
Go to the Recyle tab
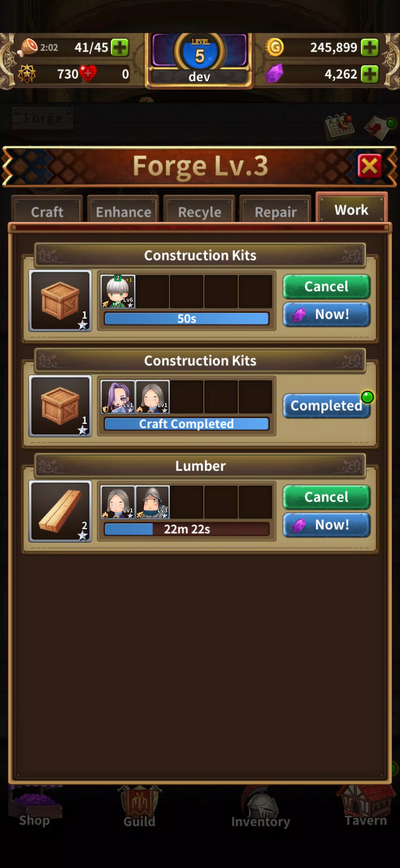199,212
